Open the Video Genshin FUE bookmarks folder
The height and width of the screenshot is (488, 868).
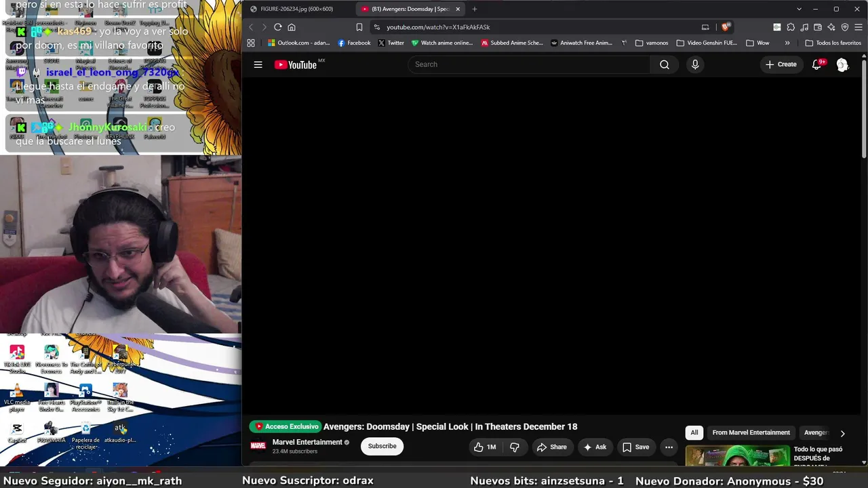pos(707,43)
